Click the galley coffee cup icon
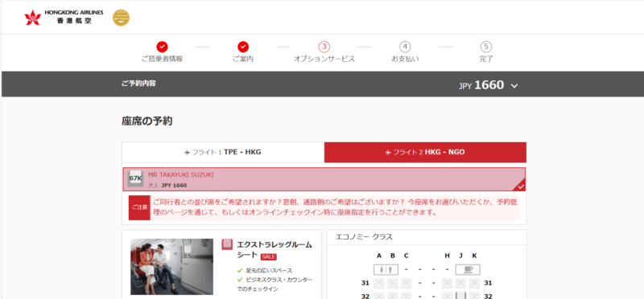644x299 pixels. point(468,269)
